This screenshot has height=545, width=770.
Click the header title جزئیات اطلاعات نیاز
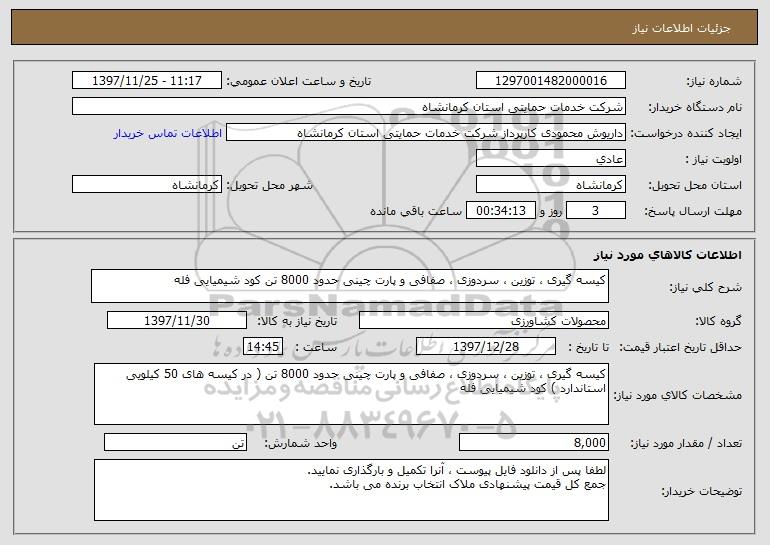pos(681,28)
